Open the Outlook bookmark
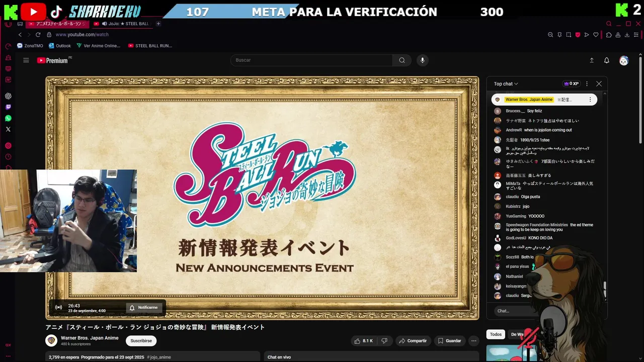 pyautogui.click(x=60, y=46)
